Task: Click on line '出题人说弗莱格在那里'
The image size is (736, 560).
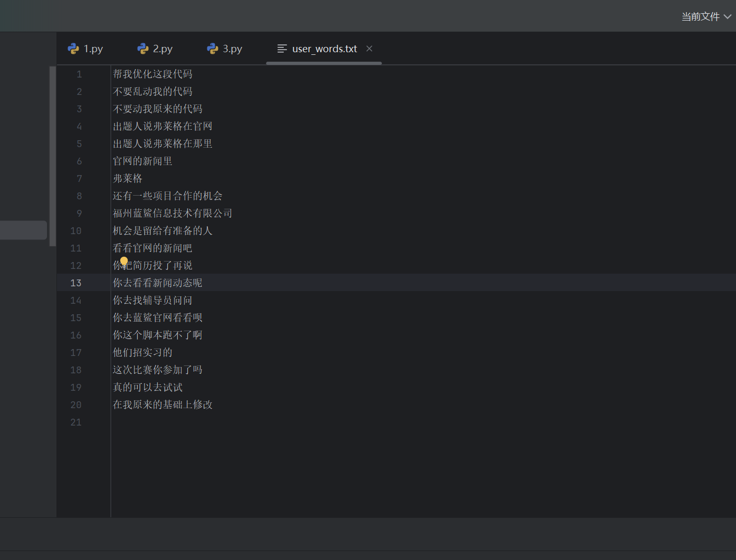Action: pos(163,144)
